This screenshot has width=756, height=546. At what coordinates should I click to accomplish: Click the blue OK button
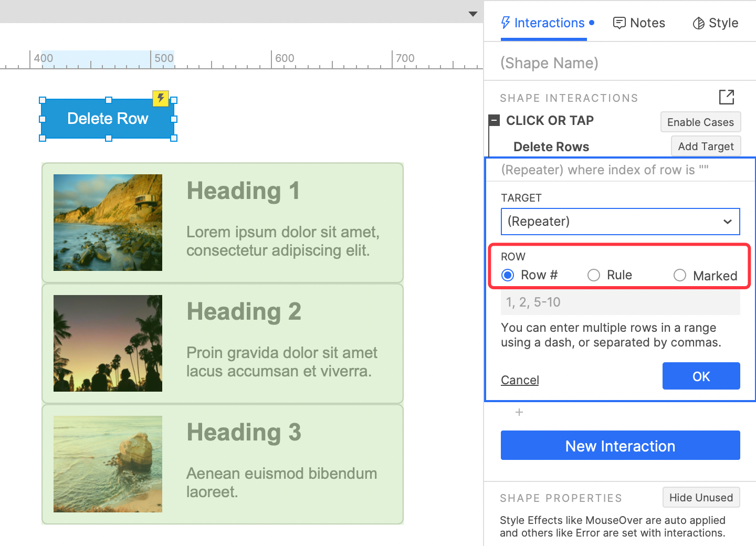tap(701, 376)
